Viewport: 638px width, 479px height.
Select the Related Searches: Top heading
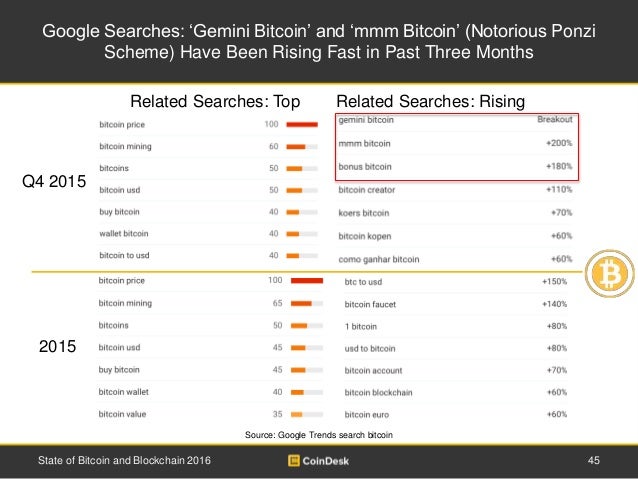click(216, 101)
